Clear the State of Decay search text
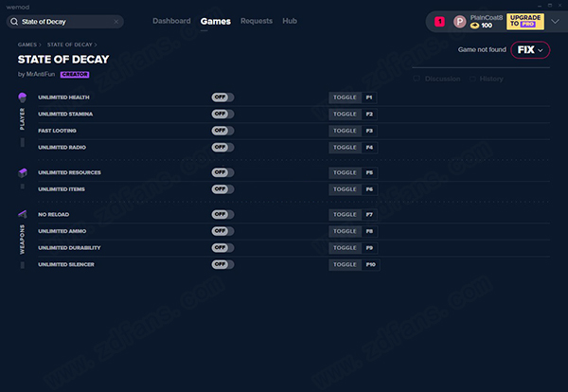This screenshot has height=392, width=568. [x=115, y=22]
